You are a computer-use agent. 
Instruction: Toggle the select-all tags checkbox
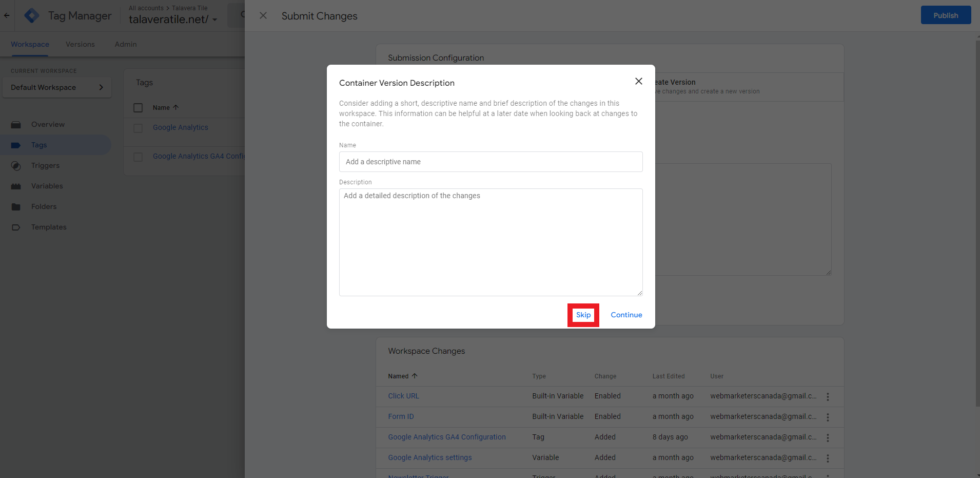(x=138, y=108)
